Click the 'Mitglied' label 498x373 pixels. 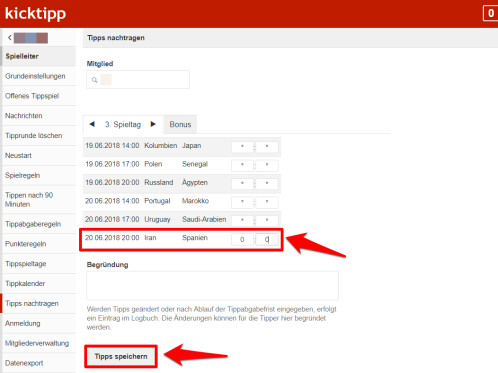(x=100, y=64)
